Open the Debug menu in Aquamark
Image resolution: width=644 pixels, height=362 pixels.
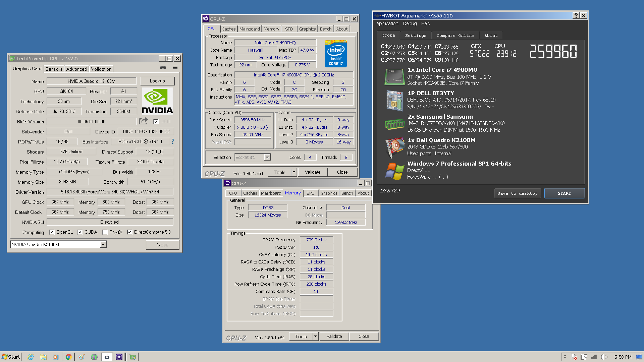[x=410, y=23]
